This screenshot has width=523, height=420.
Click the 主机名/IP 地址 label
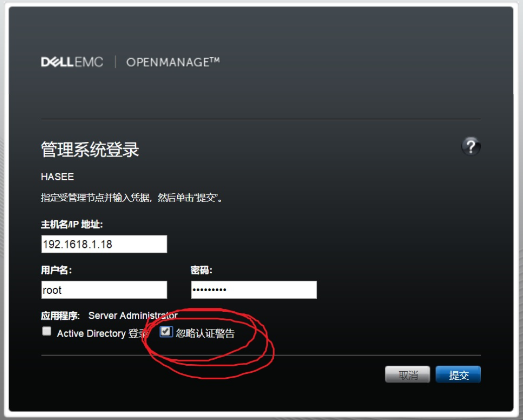72,224
